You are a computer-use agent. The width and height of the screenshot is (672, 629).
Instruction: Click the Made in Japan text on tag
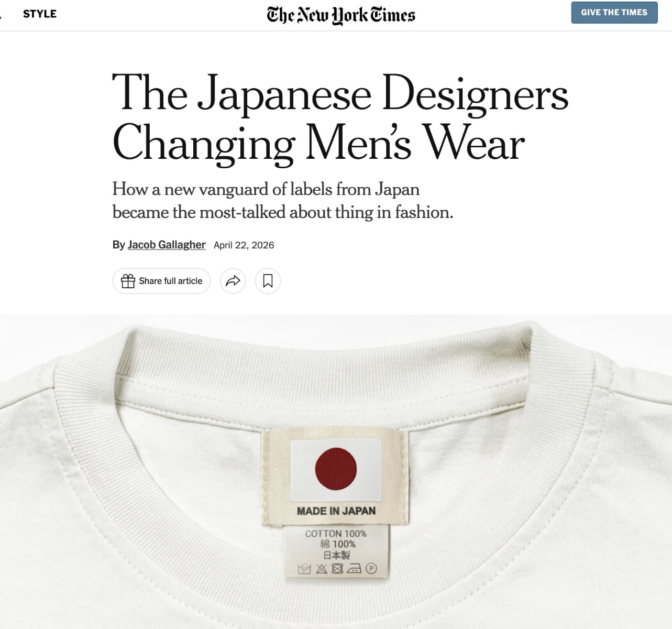pyautogui.click(x=336, y=511)
